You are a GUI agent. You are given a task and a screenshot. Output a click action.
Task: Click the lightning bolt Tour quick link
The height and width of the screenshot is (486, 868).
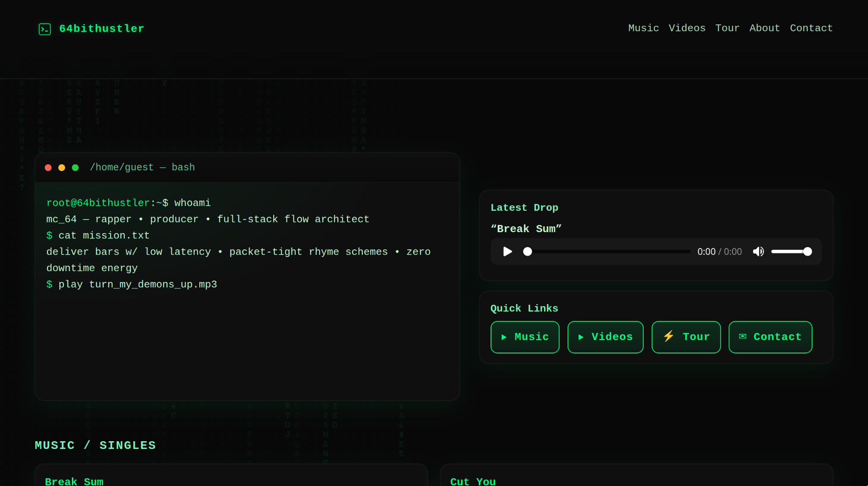pyautogui.click(x=686, y=337)
